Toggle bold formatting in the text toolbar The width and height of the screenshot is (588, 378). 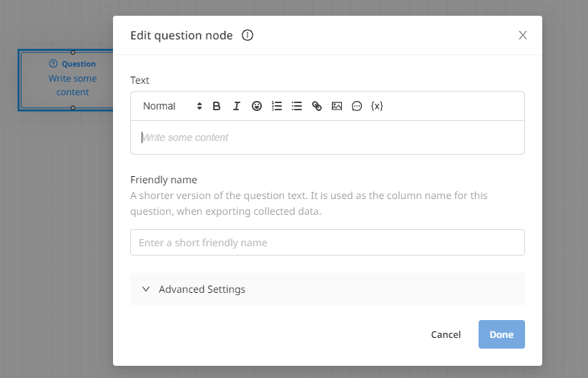tap(216, 106)
